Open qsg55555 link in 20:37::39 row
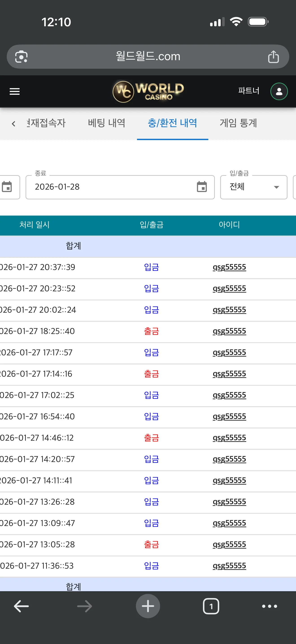 pos(229,267)
